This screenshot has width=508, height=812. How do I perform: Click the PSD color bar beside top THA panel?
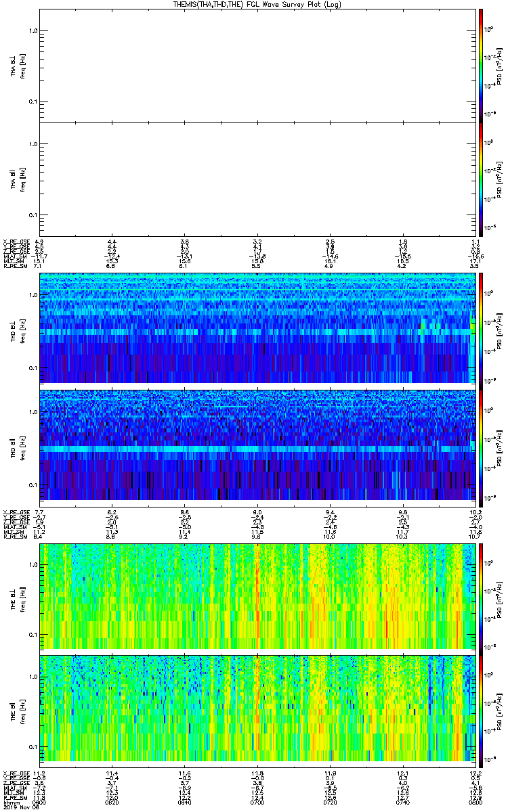tap(481, 64)
